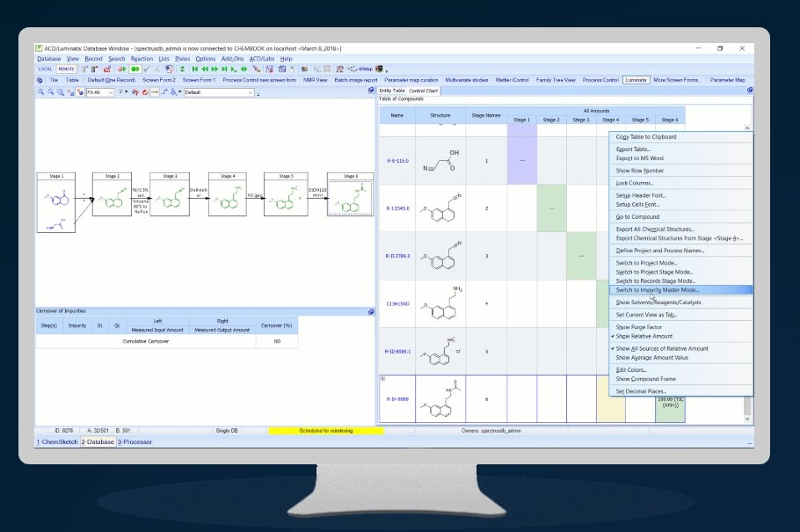This screenshot has height=532, width=800.
Task: Go to first record navigation icon
Action: (195, 69)
